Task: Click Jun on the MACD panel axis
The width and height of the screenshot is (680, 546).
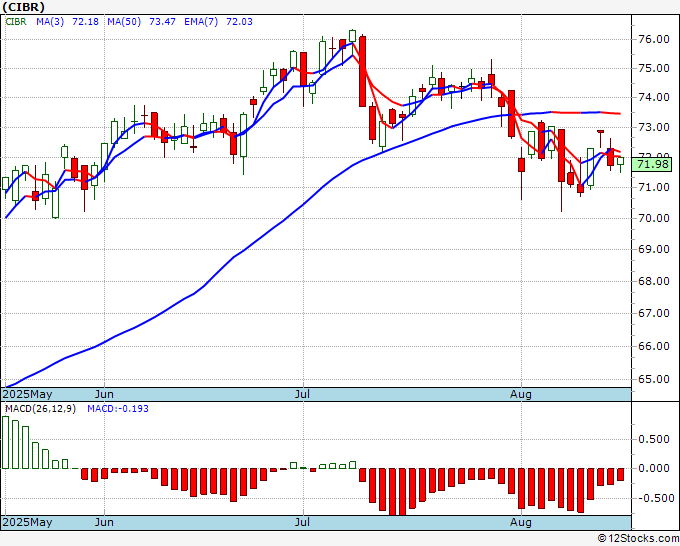Action: [x=104, y=522]
